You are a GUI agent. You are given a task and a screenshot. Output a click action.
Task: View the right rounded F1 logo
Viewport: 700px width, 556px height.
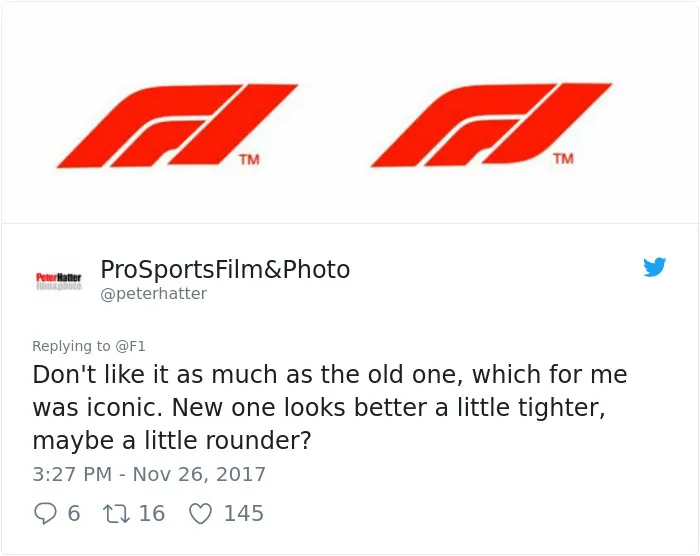[491, 125]
